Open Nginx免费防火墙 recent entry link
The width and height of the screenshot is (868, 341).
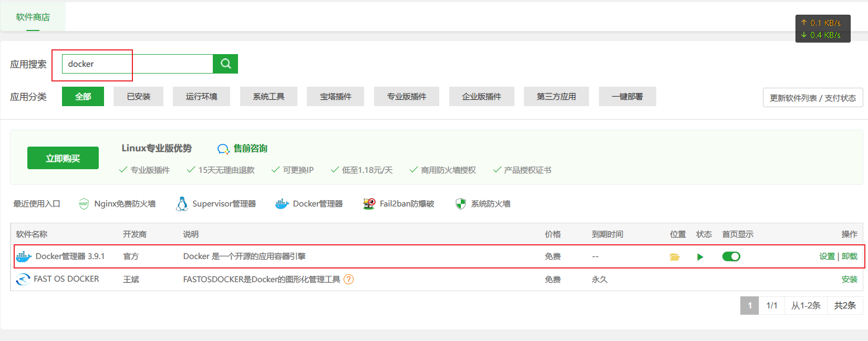click(125, 204)
